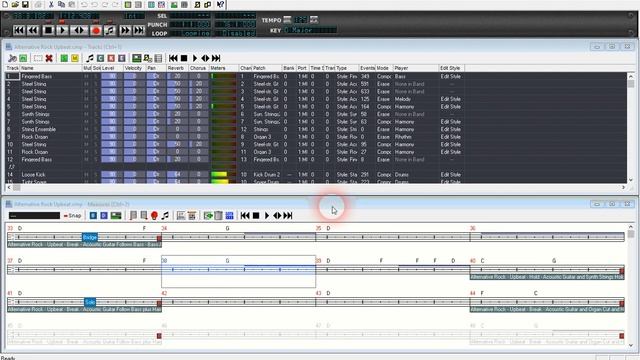Mute track 1 Fingered Bass
This screenshot has height=360, width=640.
point(87,76)
